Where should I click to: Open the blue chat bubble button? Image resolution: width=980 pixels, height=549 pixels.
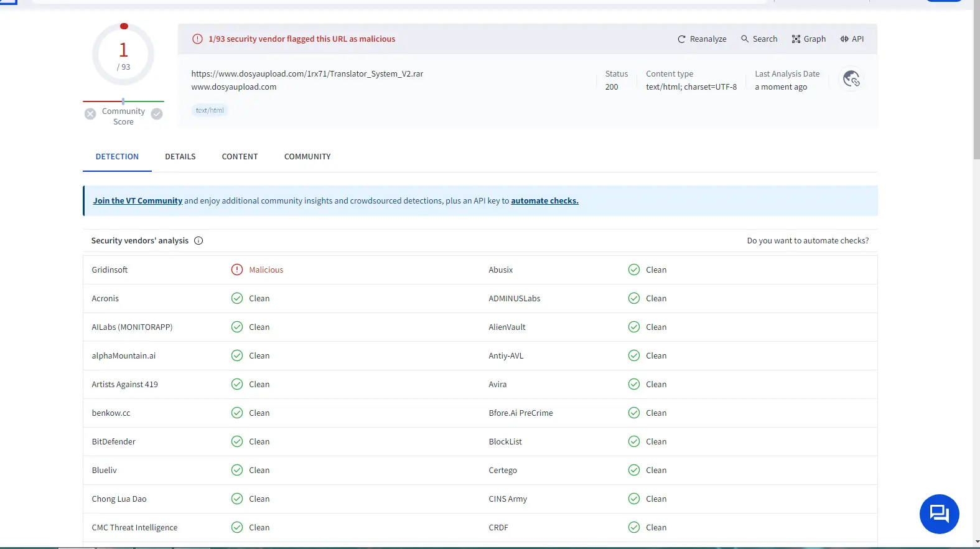[939, 514]
